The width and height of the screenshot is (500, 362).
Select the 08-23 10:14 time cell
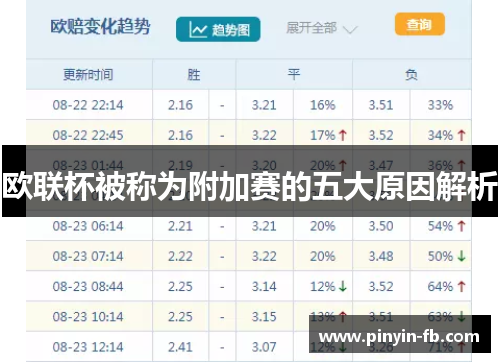[x=88, y=317]
